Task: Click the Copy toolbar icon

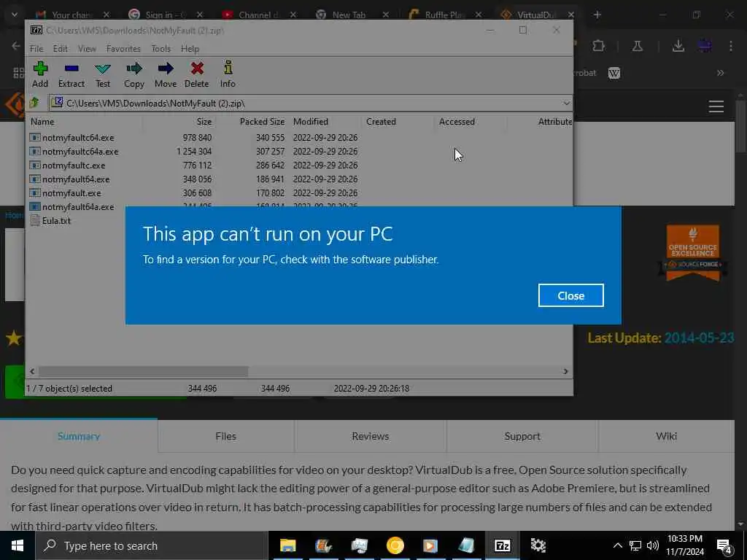Action: [x=134, y=74]
